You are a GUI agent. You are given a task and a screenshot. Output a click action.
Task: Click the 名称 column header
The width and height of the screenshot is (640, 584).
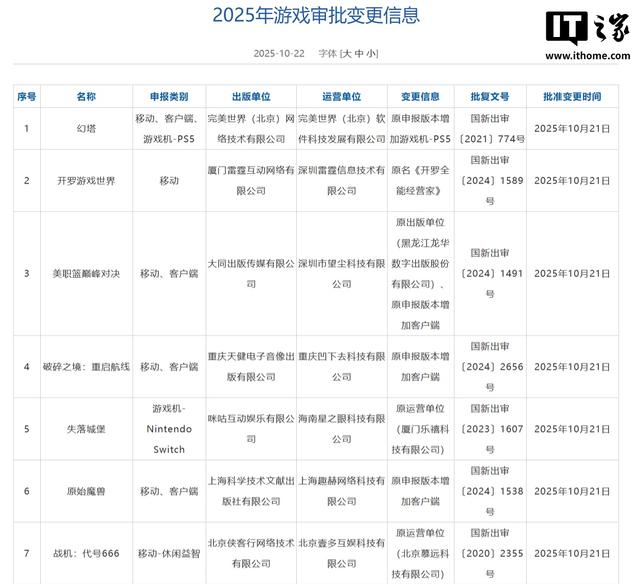click(86, 97)
